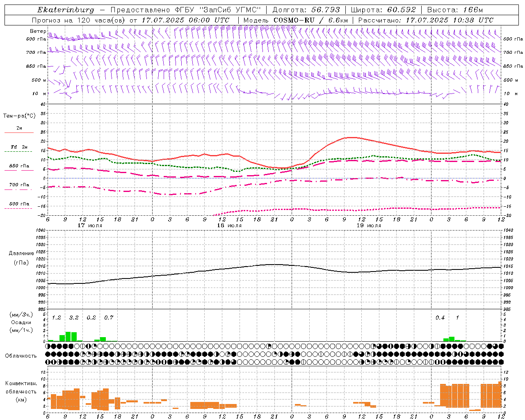Click the 500 м wind level label at left
This screenshot has width=525, height=420.
coord(39,80)
